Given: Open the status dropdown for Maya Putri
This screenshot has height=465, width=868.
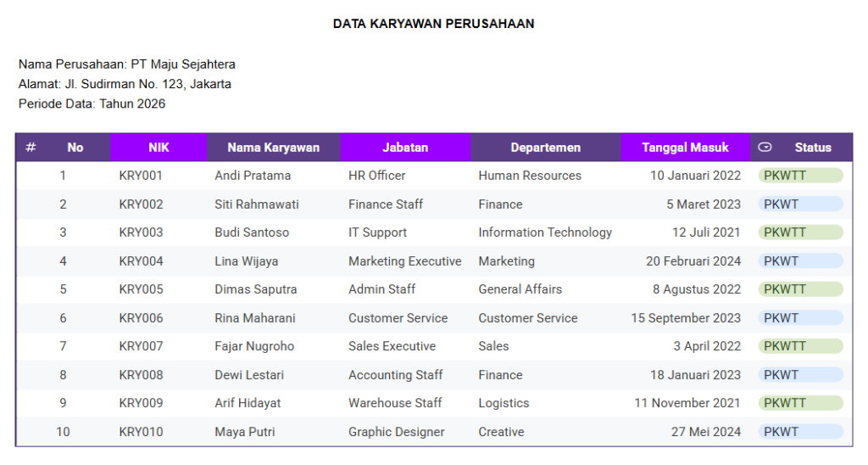Looking at the screenshot, I should coord(800,432).
